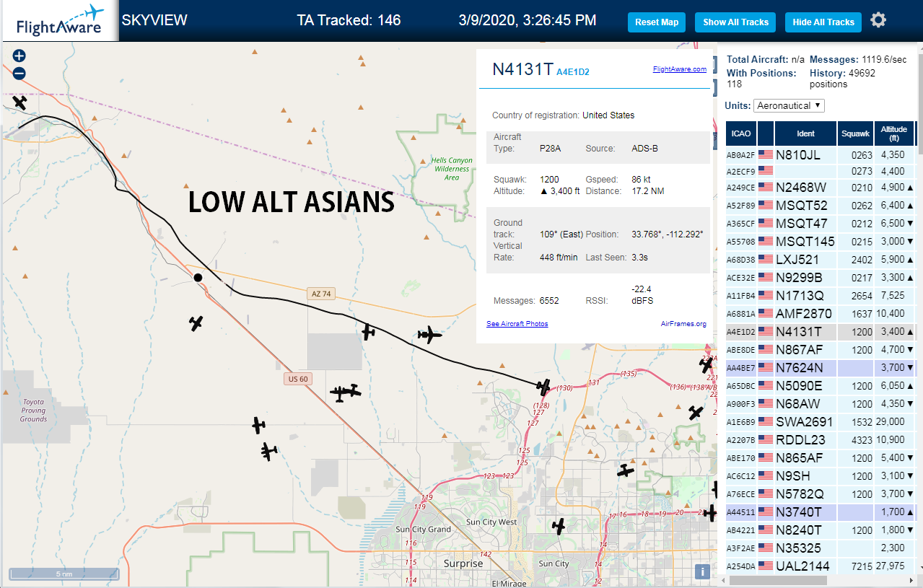Image resolution: width=923 pixels, height=588 pixels.
Task: Select the MSQT47 row
Action: point(821,223)
